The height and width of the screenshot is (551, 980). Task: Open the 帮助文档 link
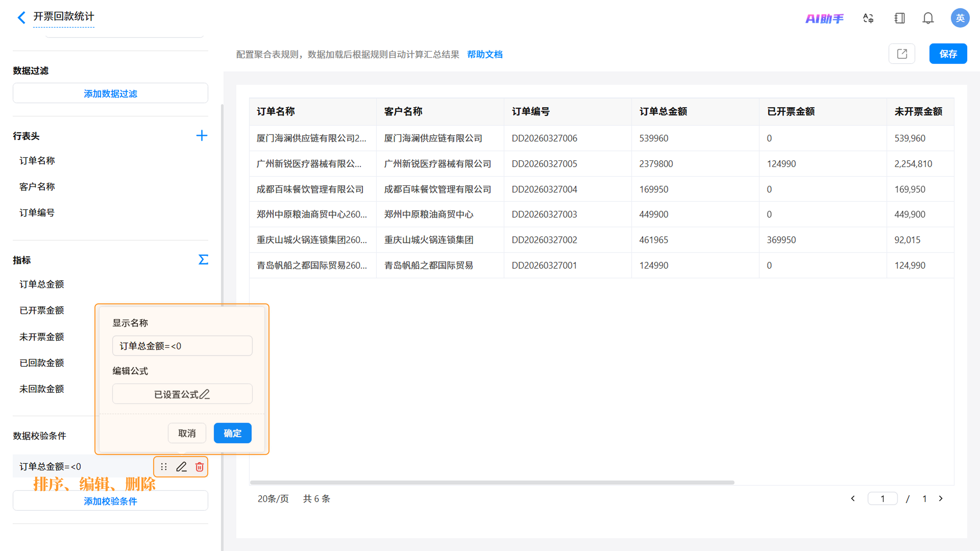pyautogui.click(x=485, y=54)
